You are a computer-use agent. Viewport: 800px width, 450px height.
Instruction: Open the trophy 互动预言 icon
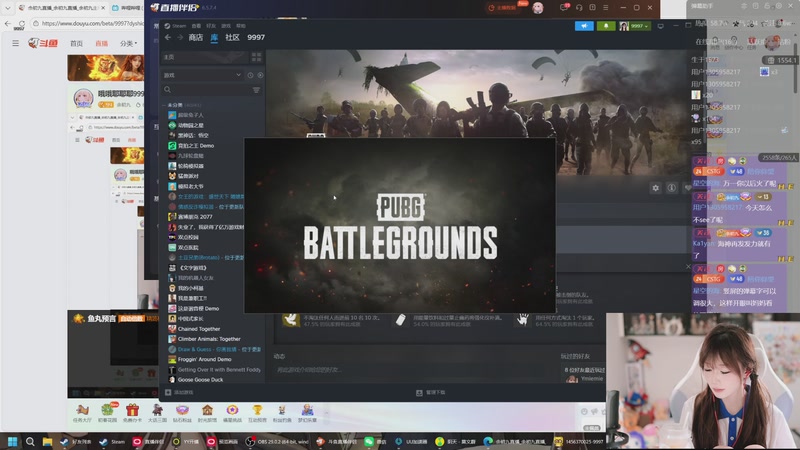point(257,413)
